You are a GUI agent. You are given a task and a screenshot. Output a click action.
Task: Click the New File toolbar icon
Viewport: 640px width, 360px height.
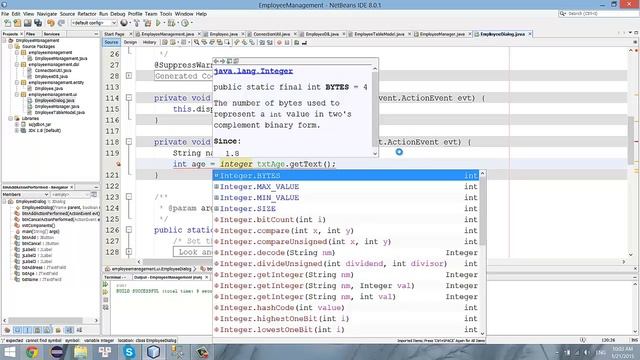7,23
